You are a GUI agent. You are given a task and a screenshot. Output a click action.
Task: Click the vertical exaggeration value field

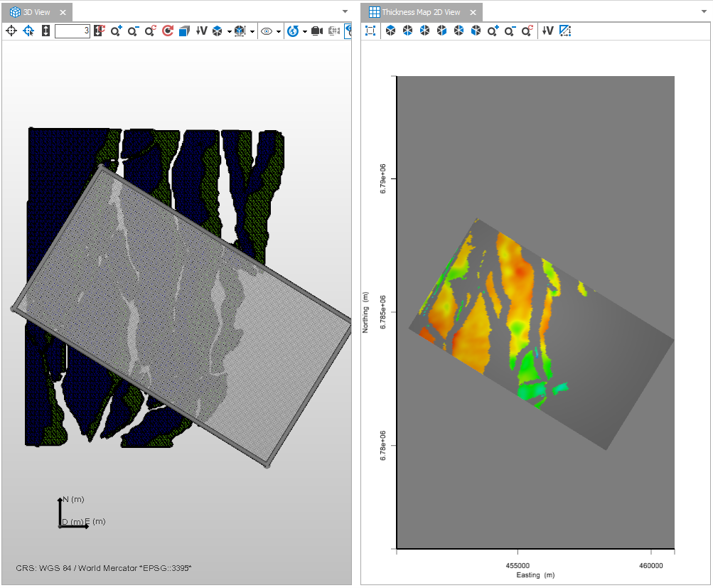[72, 31]
